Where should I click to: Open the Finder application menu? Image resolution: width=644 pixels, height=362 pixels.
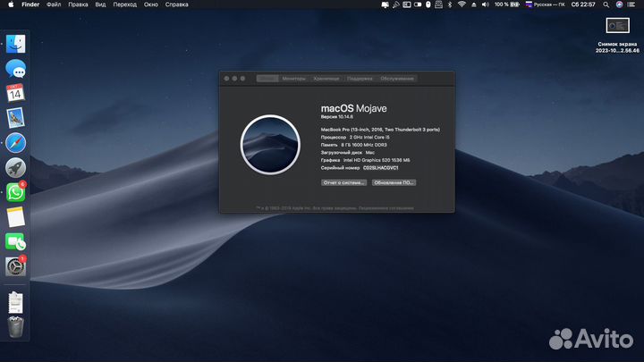coord(30,4)
